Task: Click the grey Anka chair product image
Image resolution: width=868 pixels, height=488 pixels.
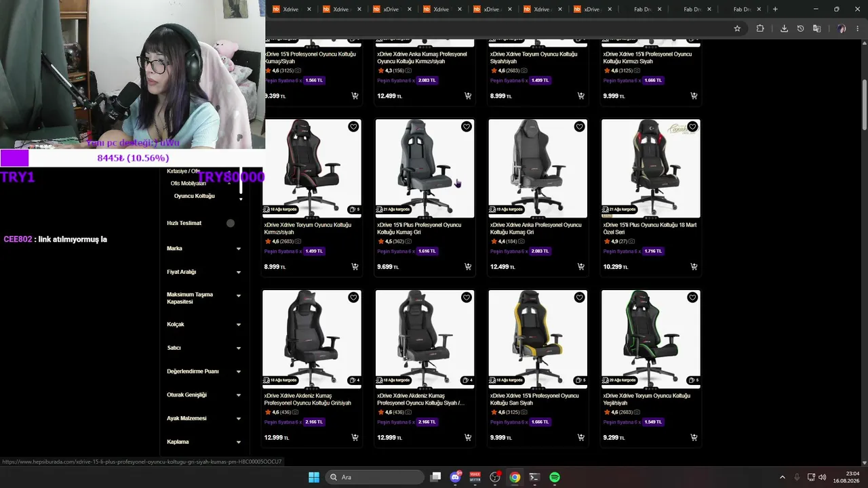Action: pos(538,168)
